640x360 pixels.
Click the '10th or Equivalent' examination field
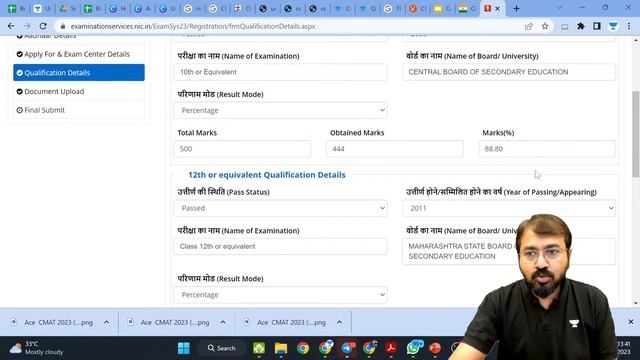coord(280,72)
